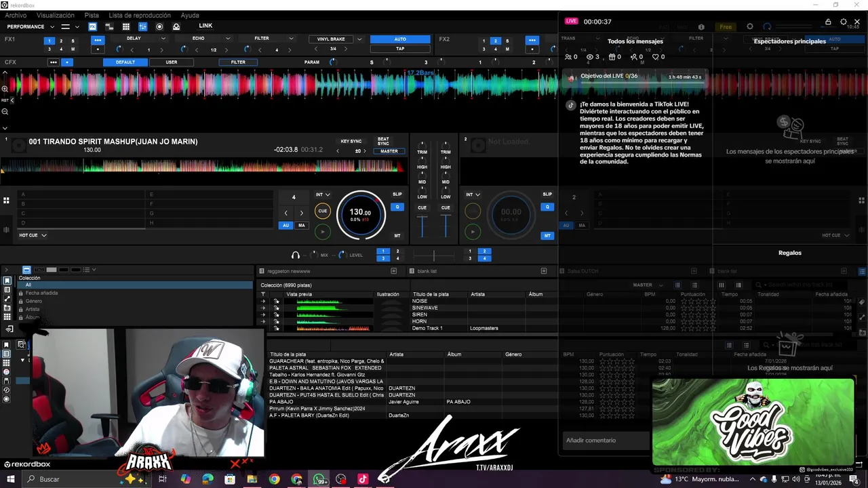The image size is (868, 488).
Task: Toggle the FX panel icon in toolbar
Action: (x=92, y=26)
